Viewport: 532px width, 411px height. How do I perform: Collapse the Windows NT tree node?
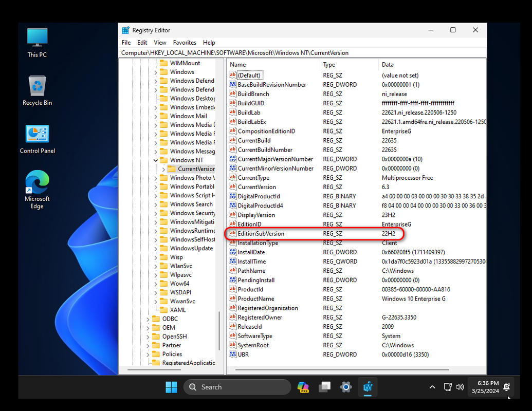click(x=156, y=160)
